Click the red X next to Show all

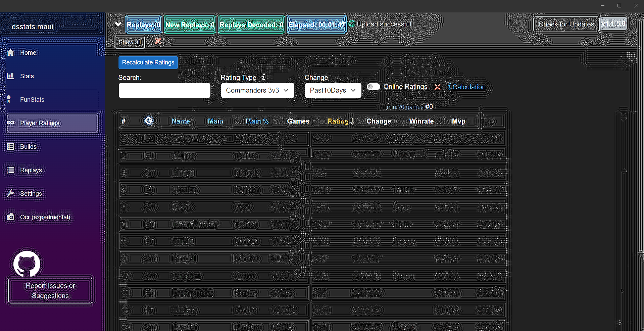[x=158, y=41]
